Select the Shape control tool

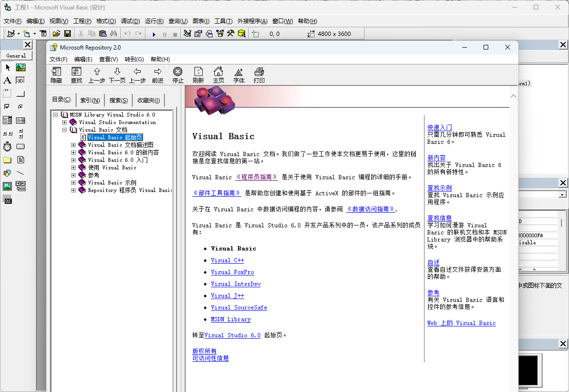point(7,173)
